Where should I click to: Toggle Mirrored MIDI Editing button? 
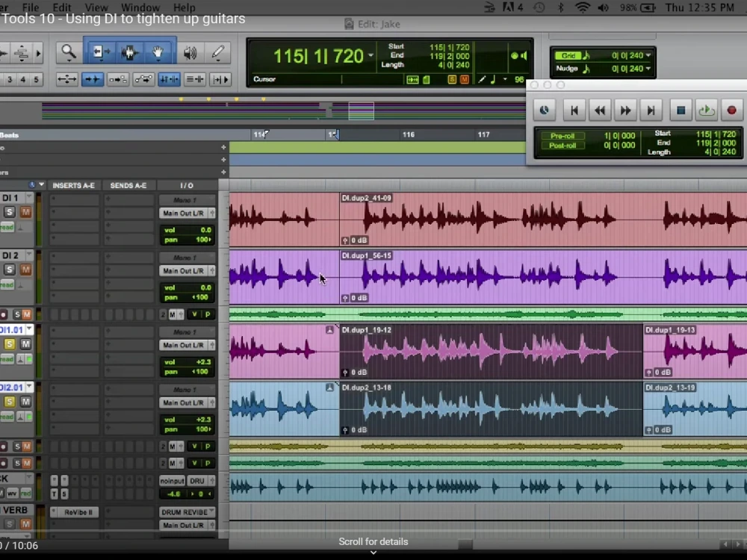(x=118, y=79)
